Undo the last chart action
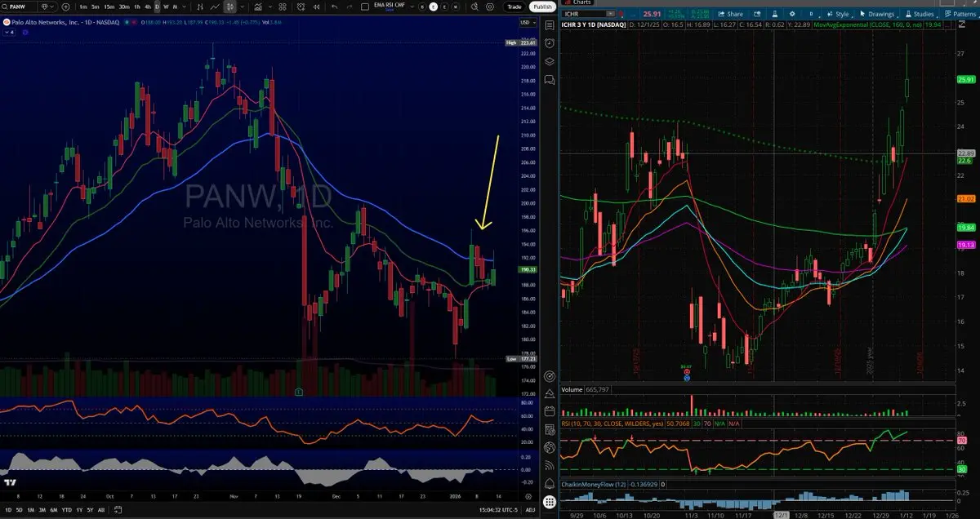 334,7
